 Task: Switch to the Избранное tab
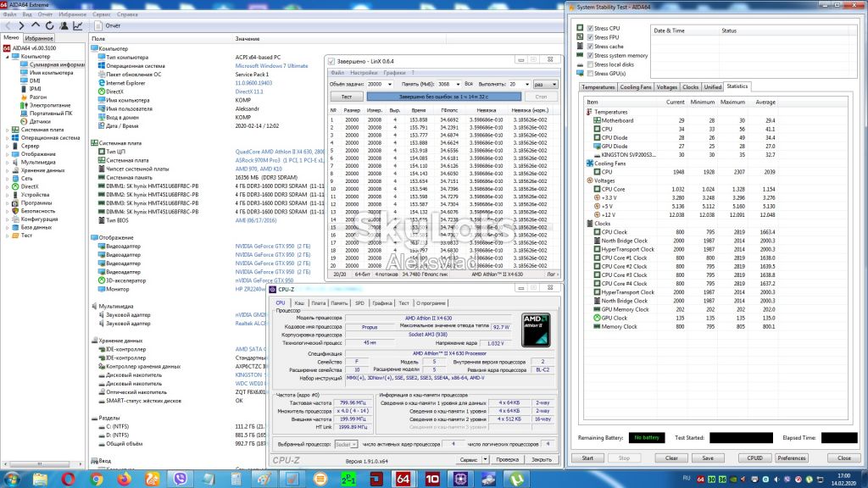coord(39,38)
